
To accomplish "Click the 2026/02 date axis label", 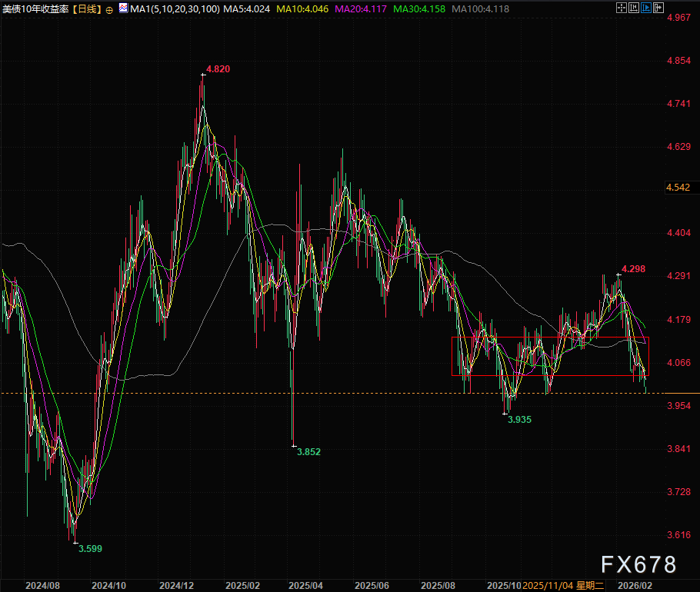I will click(x=635, y=586).
